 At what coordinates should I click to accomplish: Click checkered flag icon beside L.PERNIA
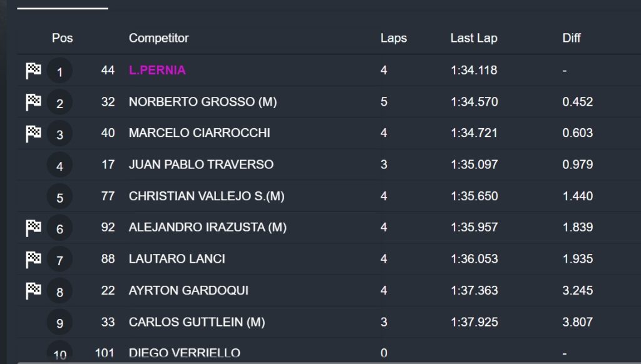(x=33, y=70)
